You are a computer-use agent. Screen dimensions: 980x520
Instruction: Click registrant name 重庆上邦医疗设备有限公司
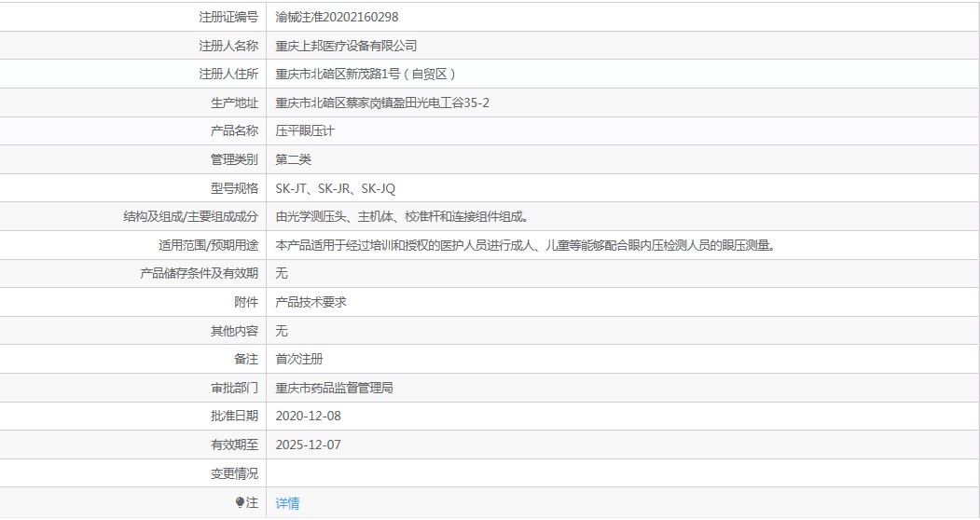346,46
